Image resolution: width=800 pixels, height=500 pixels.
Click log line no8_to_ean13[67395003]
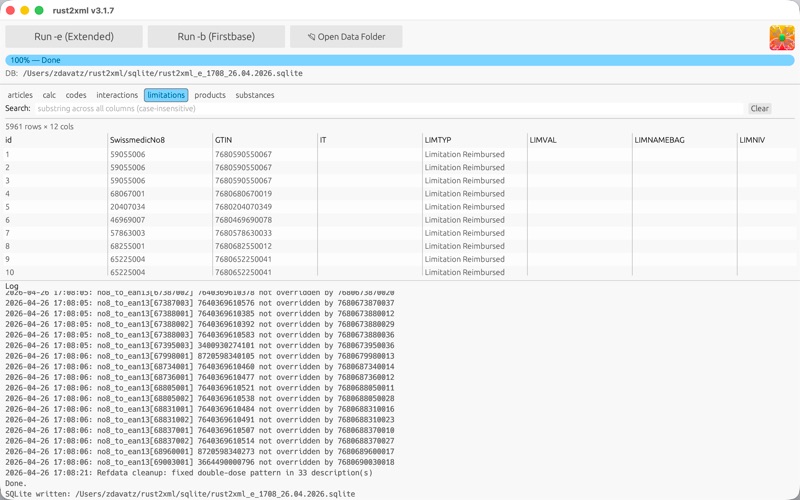tap(199, 345)
